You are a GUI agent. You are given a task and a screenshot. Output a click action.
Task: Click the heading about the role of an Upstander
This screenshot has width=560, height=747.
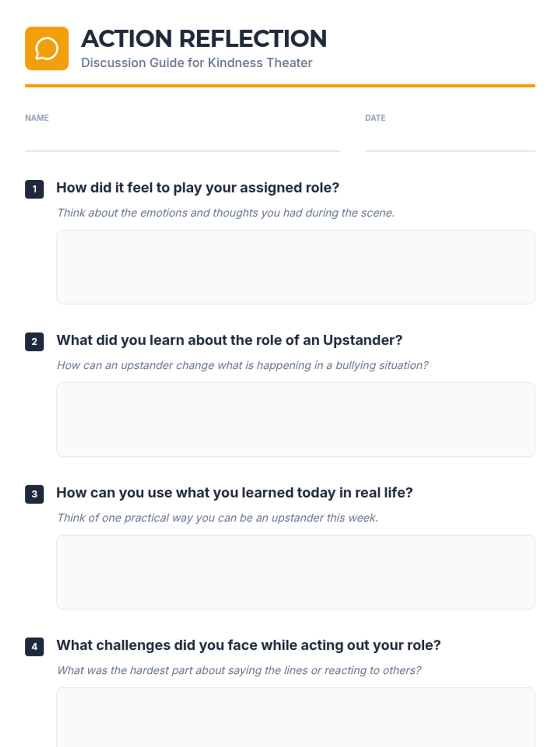pyautogui.click(x=229, y=340)
